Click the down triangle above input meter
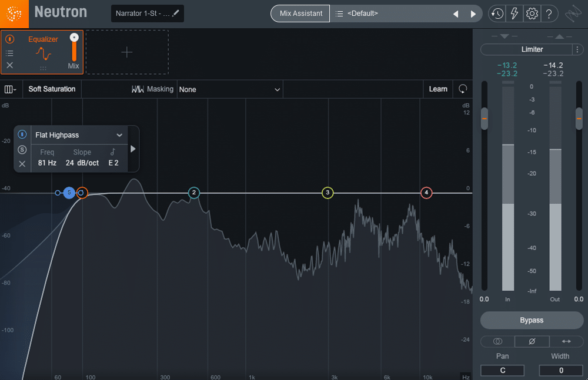Image resolution: width=588 pixels, height=380 pixels. coord(505,36)
